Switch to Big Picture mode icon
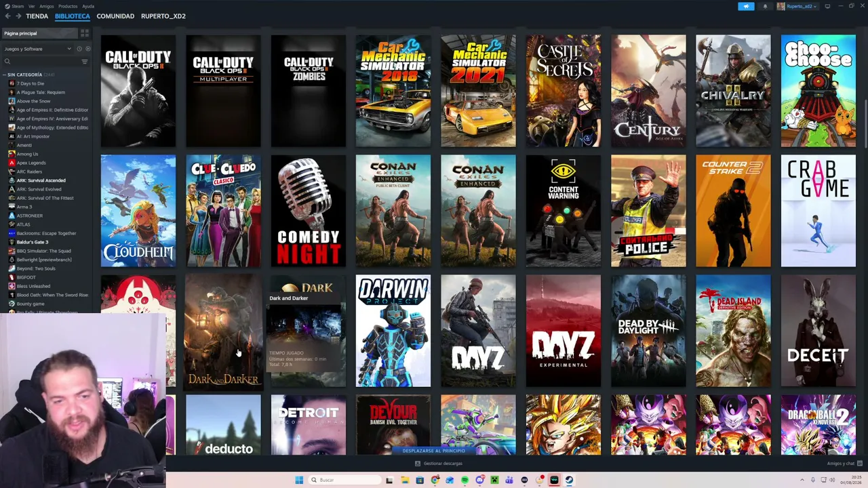This screenshot has height=488, width=868. (827, 6)
